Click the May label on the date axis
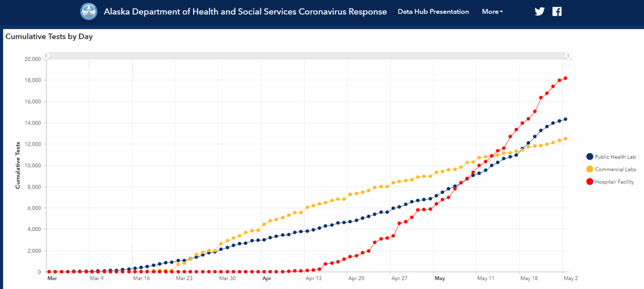Screen dimensions: 644x289 (439, 278)
